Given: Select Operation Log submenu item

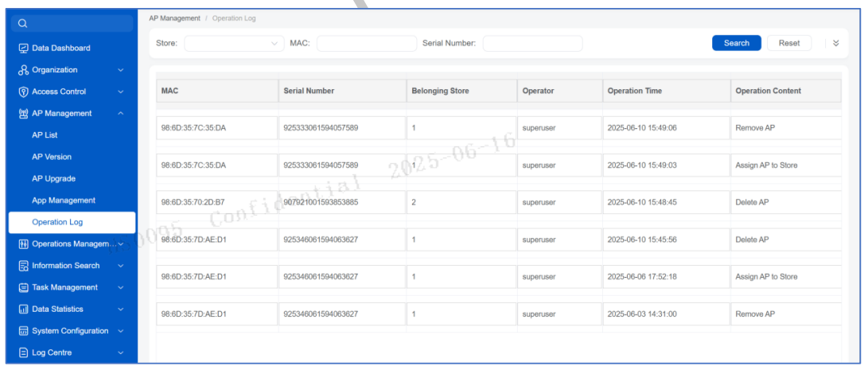Looking at the screenshot, I should (72, 222).
